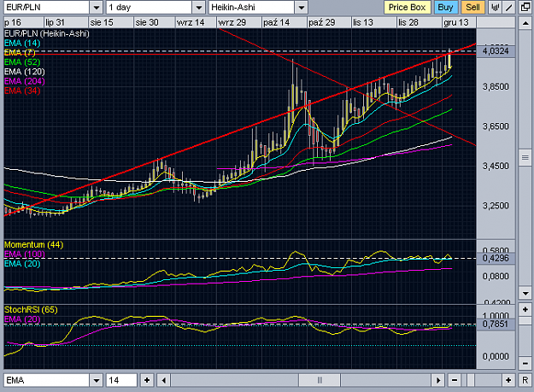Image resolution: width=534 pixels, height=392 pixels.
Task: Click the 3,6500 price axis label
Action: (496, 126)
